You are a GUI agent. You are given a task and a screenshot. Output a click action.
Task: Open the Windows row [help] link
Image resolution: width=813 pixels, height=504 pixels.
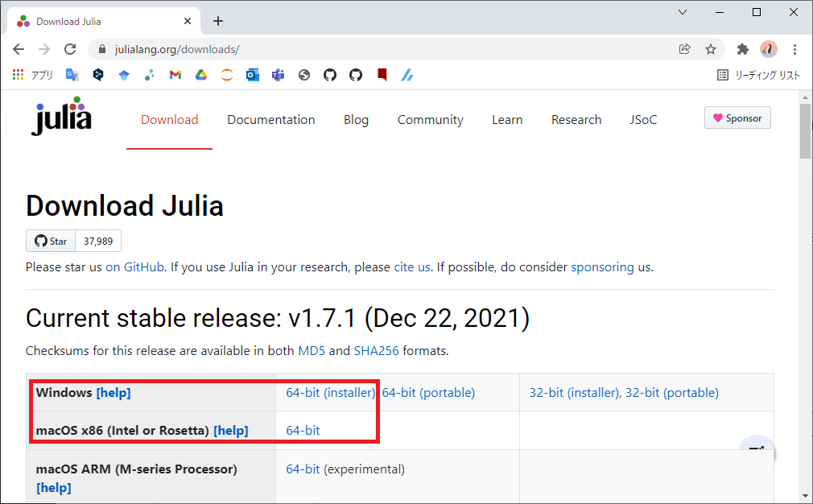(x=113, y=393)
